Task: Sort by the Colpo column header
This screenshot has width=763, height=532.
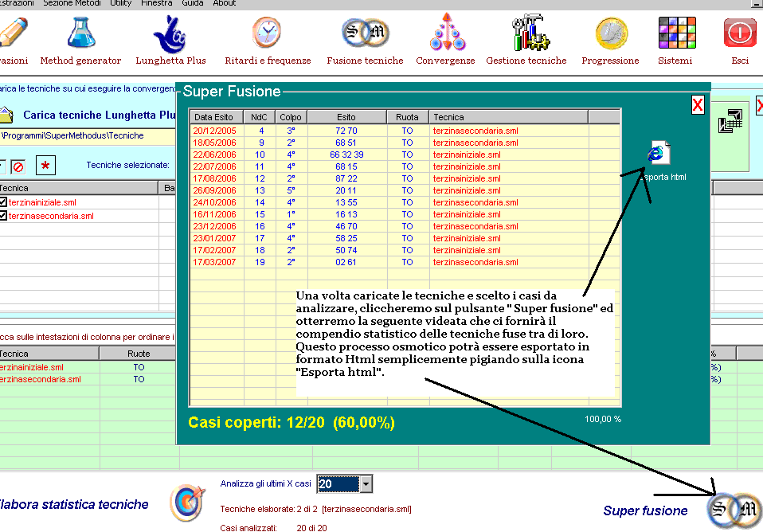Action: click(x=291, y=117)
